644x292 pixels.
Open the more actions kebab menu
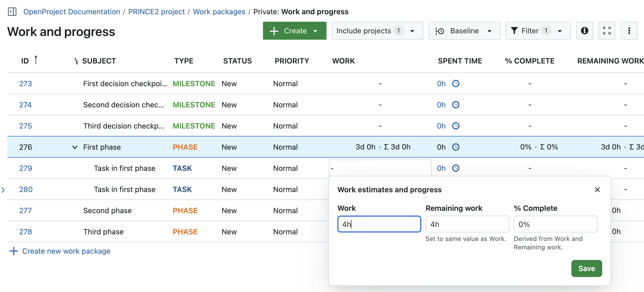(629, 31)
